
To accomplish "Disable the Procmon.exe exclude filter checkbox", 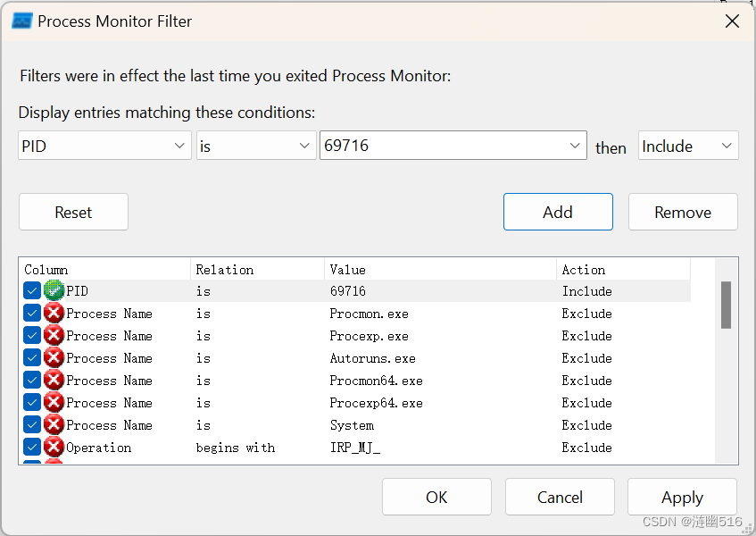I will tap(32, 313).
